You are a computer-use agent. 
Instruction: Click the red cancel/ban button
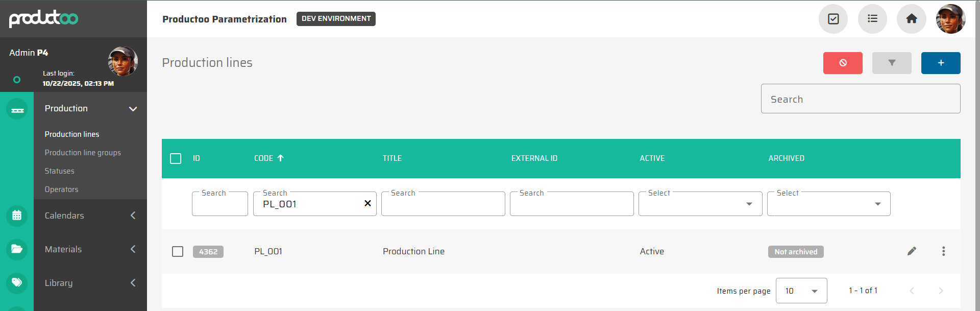[x=843, y=63]
